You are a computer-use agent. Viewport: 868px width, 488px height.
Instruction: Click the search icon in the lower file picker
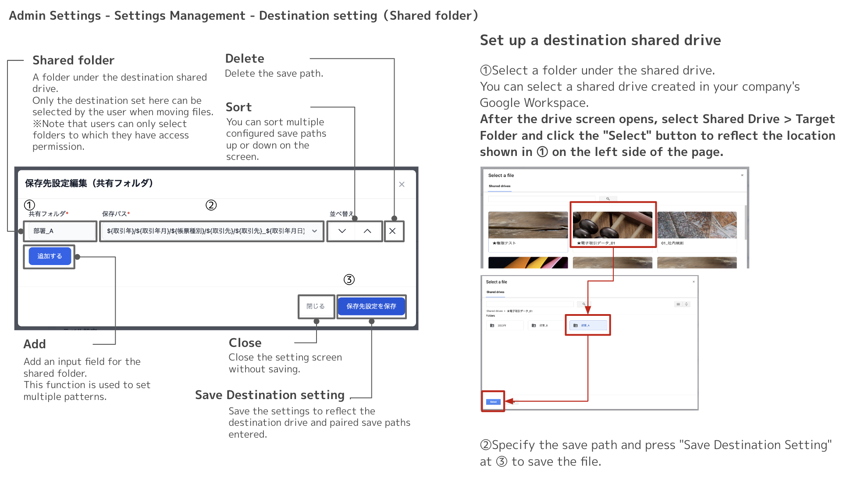pos(584,304)
